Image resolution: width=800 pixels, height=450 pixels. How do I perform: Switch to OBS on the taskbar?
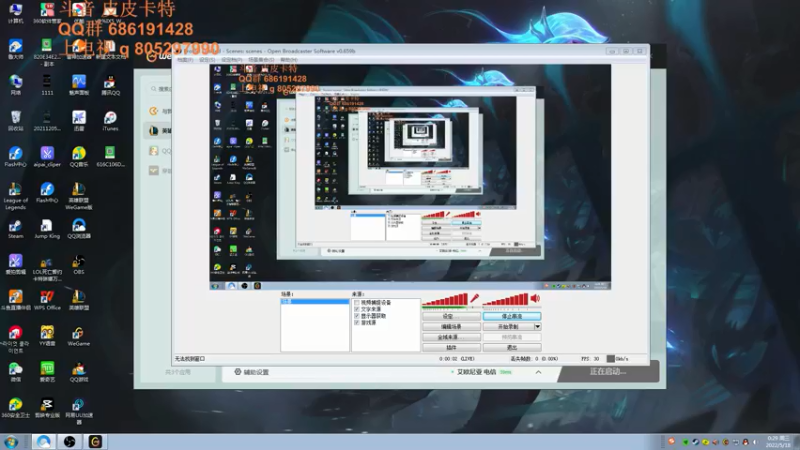click(69, 442)
